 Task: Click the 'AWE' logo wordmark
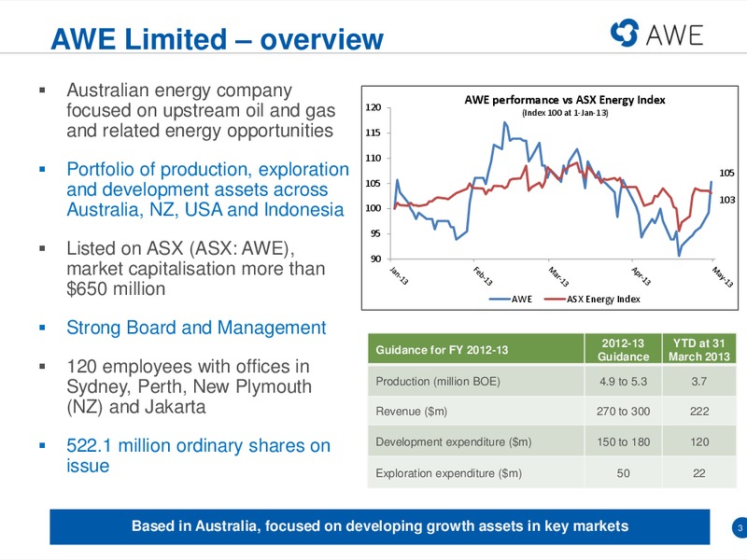[x=674, y=35]
